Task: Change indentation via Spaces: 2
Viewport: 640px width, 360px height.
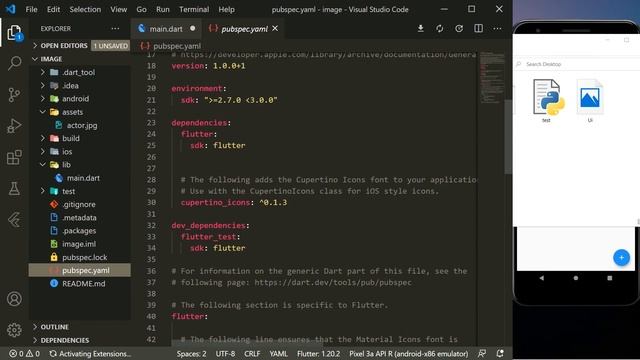Action: [x=191, y=353]
